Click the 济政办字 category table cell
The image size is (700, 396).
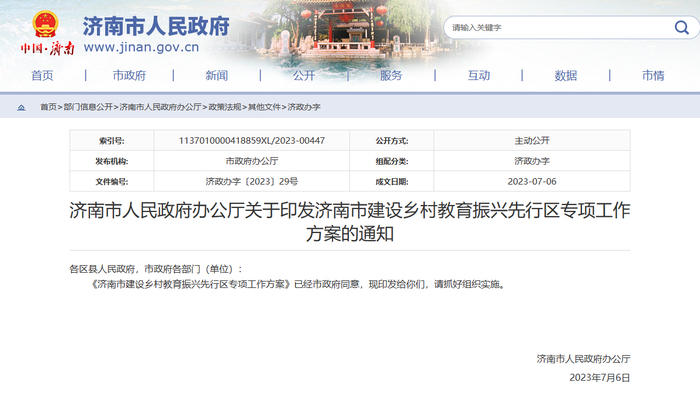[532, 161]
